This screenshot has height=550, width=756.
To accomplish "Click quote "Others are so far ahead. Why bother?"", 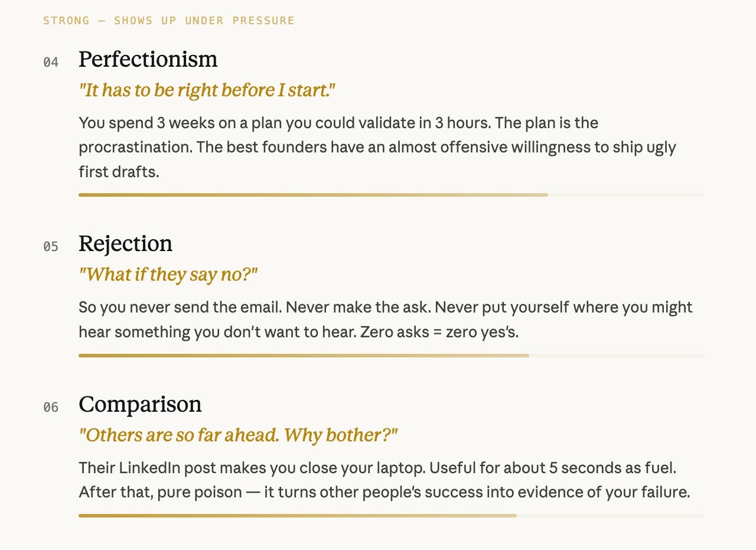I will tap(238, 435).
